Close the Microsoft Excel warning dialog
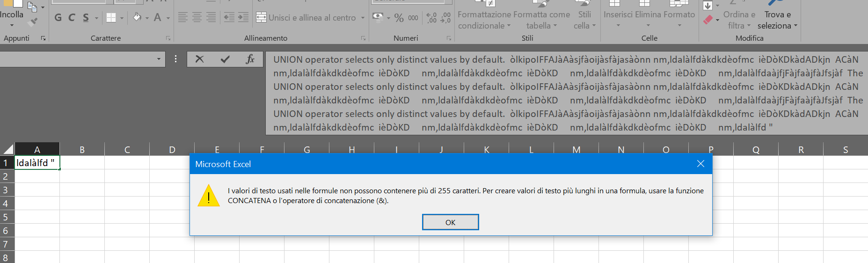The image size is (868, 263). [x=700, y=164]
